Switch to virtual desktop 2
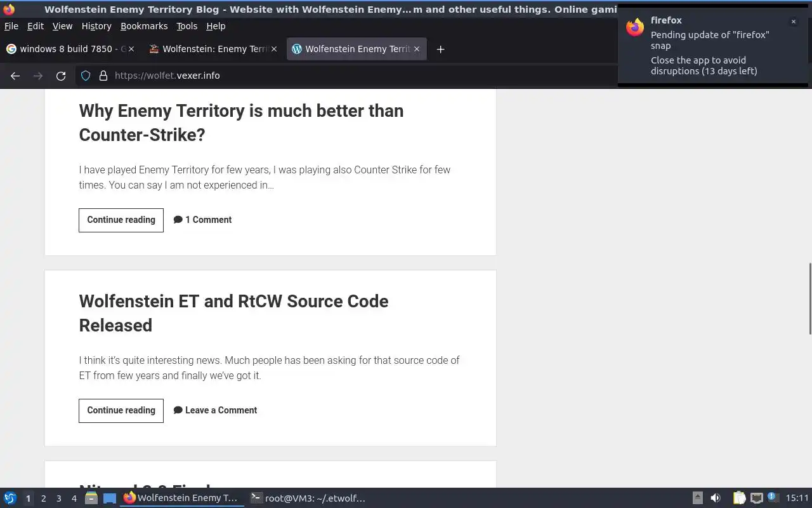This screenshot has width=812, height=508. pyautogui.click(x=43, y=498)
